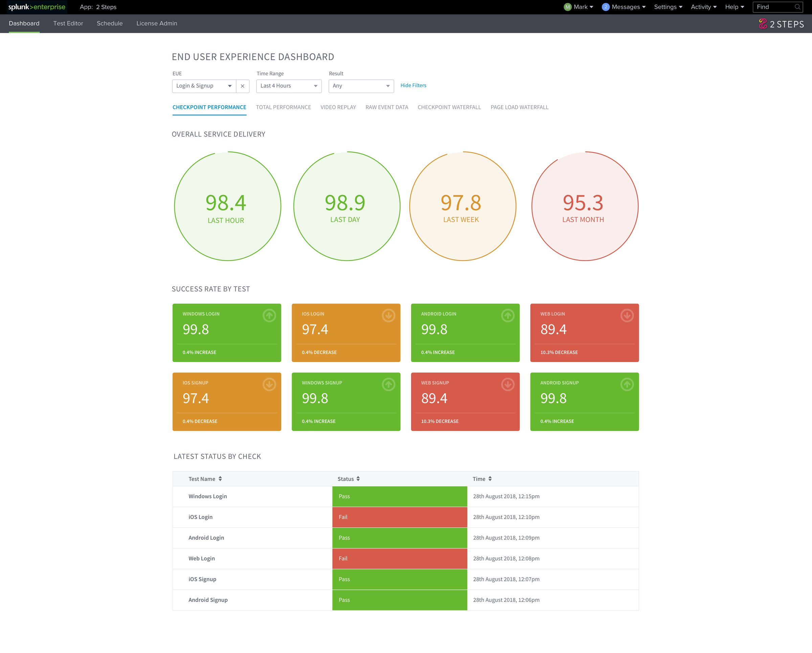
Task: Open the Result Any dropdown
Action: coord(361,86)
